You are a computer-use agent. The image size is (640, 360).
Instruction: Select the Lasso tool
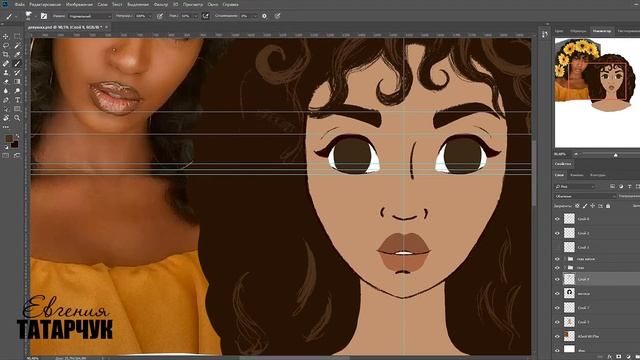[6, 46]
